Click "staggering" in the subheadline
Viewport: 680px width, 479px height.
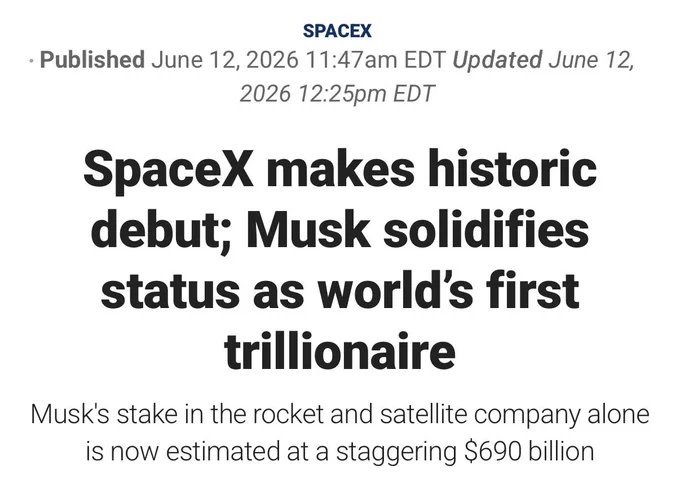pyautogui.click(x=396, y=453)
